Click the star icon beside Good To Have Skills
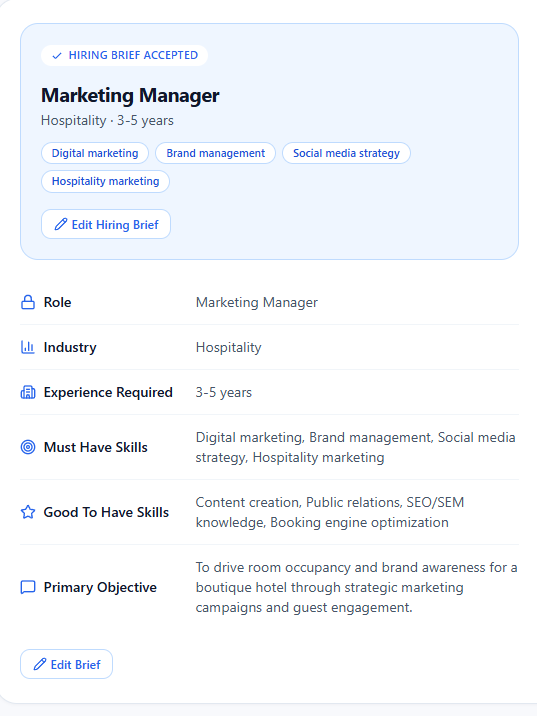 pos(28,512)
